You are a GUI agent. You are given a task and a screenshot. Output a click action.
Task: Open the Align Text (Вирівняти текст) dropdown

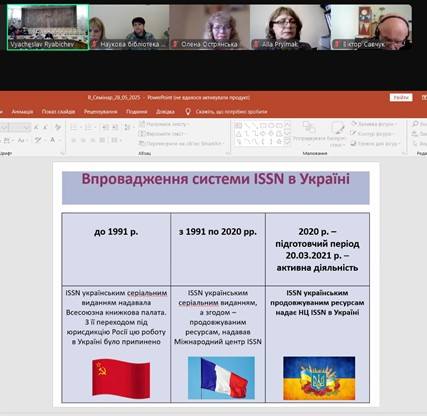pyautogui.click(x=162, y=134)
